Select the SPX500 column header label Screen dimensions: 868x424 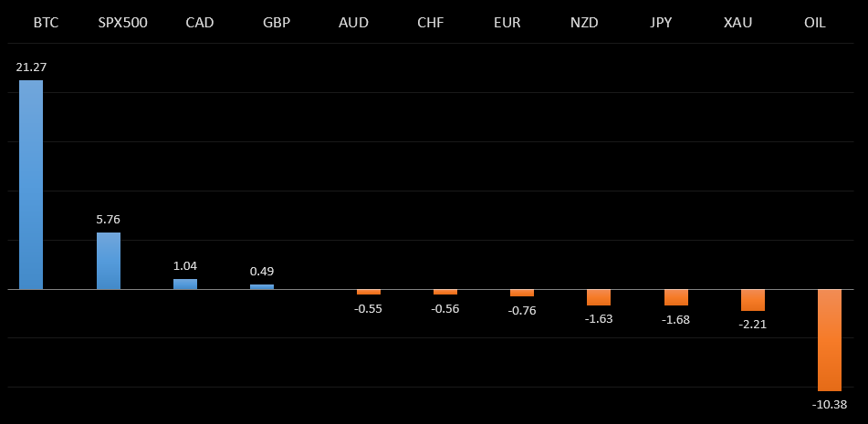click(x=122, y=22)
